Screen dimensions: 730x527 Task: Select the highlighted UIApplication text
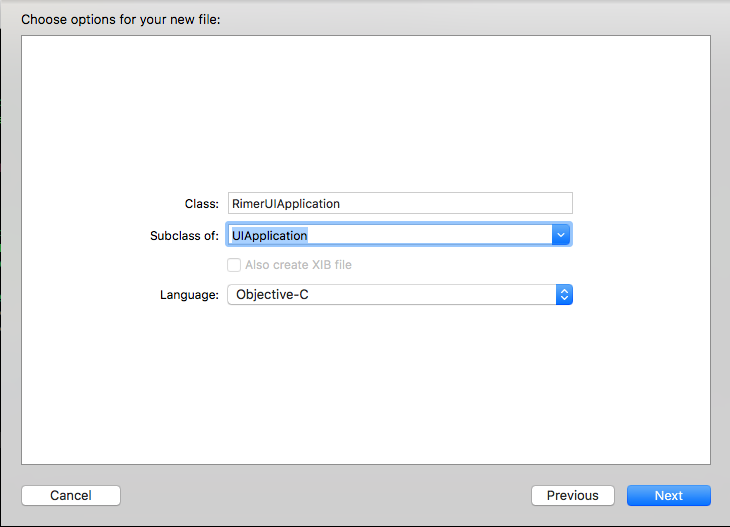coord(270,236)
